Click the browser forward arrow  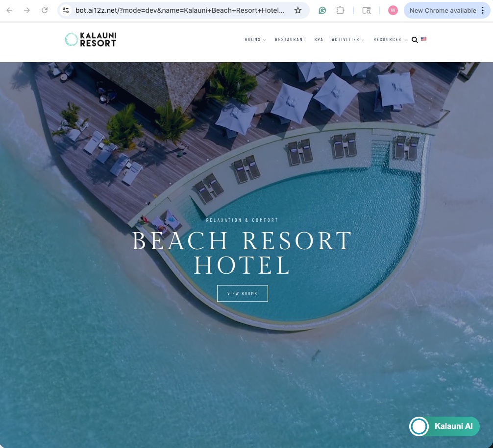[x=27, y=10]
